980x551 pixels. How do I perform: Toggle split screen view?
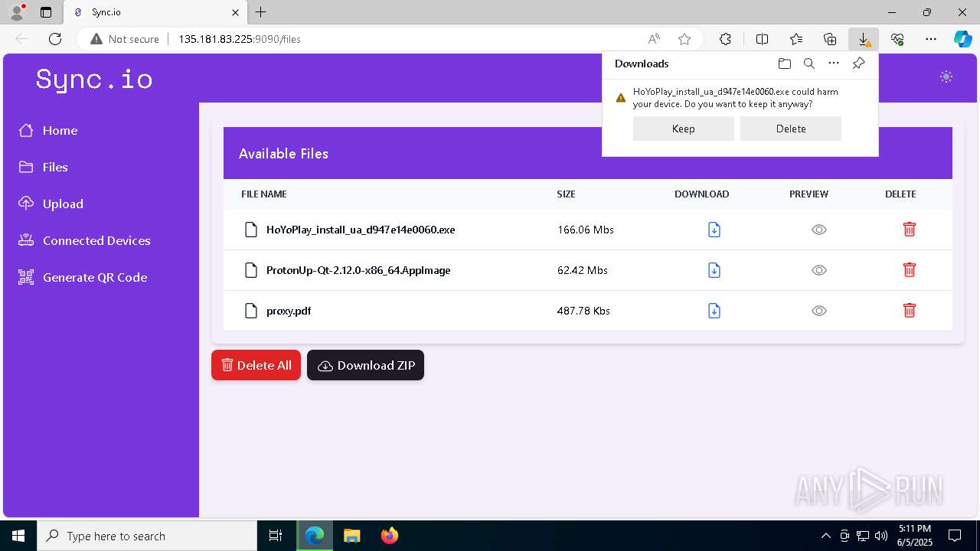[762, 39]
